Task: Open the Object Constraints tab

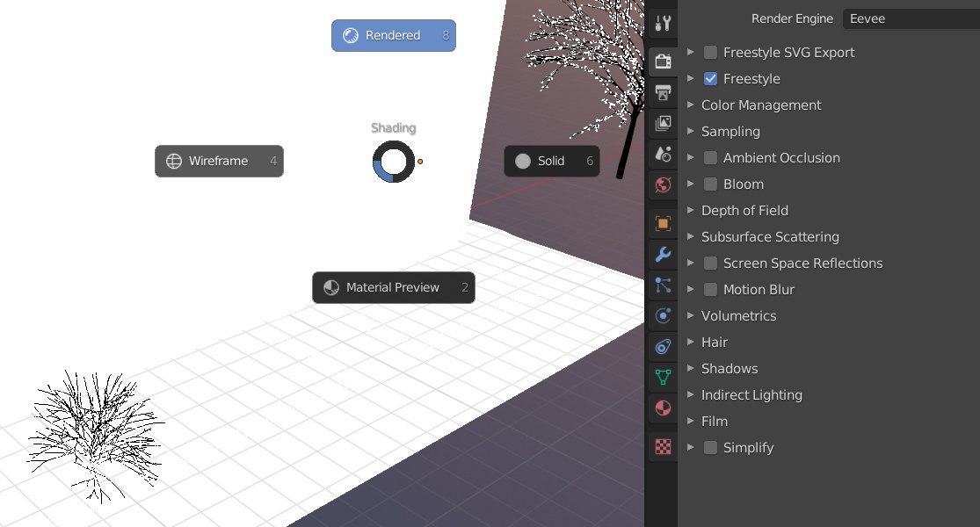Action: point(663,347)
